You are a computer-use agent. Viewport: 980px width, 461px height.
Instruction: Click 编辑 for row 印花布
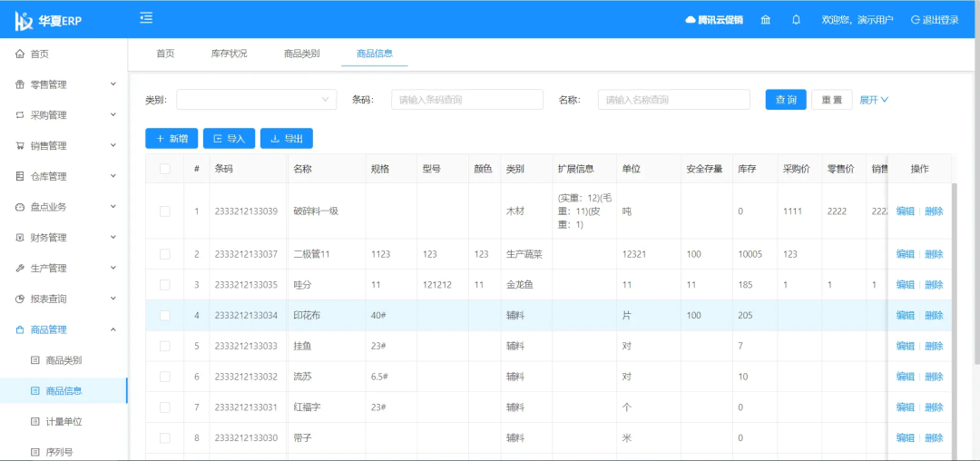click(x=905, y=316)
